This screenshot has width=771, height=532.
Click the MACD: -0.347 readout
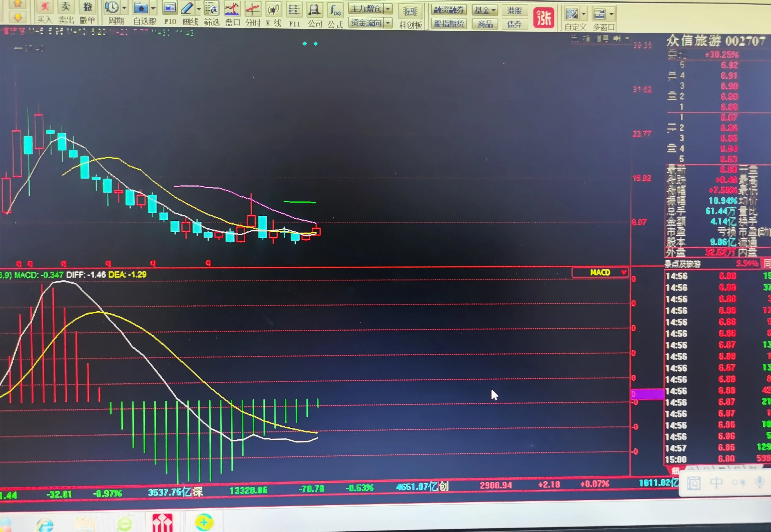pos(39,275)
